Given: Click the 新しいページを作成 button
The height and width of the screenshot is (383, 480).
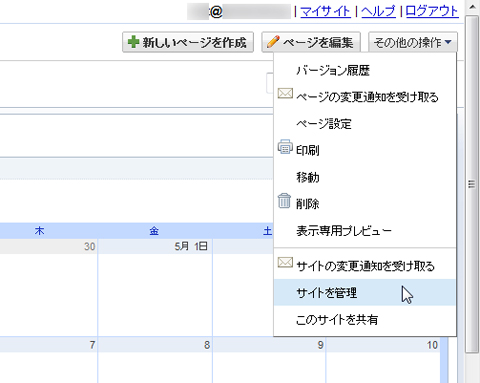Looking at the screenshot, I should click(188, 42).
